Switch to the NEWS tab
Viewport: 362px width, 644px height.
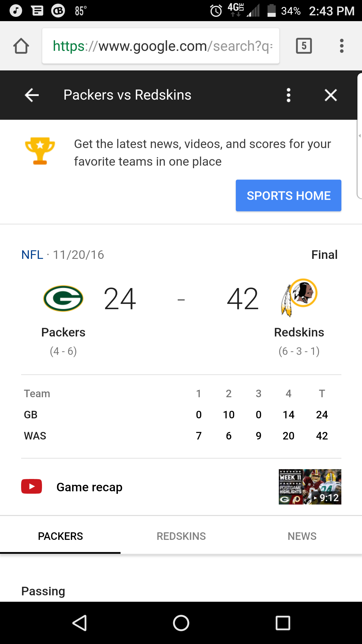click(x=302, y=536)
